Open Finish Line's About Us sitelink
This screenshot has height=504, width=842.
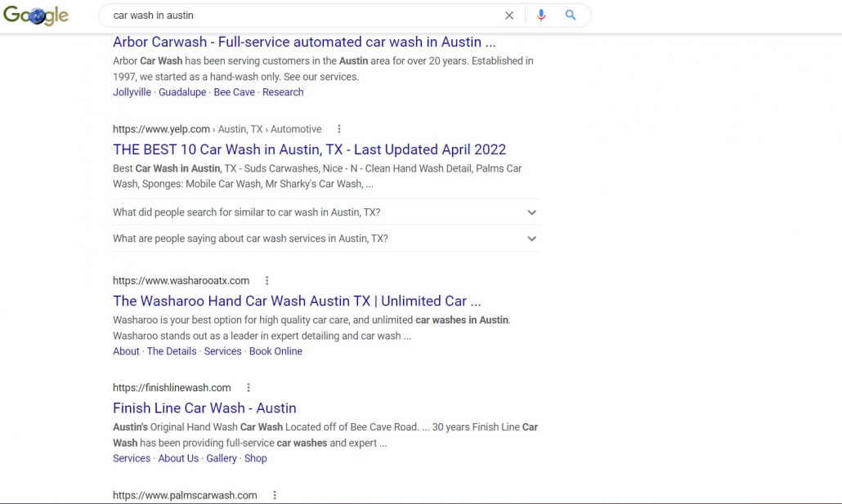click(178, 458)
